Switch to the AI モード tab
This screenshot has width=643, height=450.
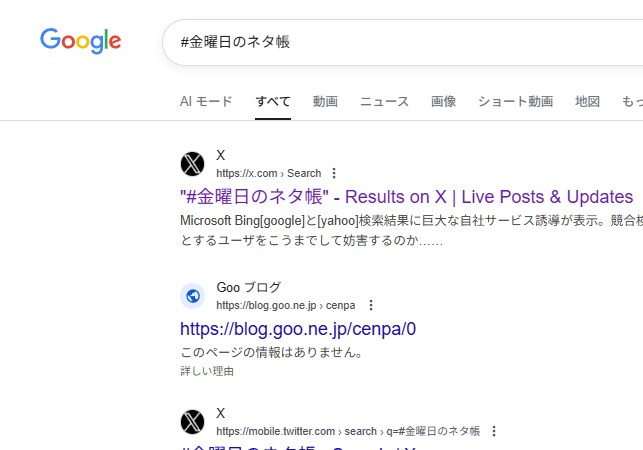coord(206,101)
